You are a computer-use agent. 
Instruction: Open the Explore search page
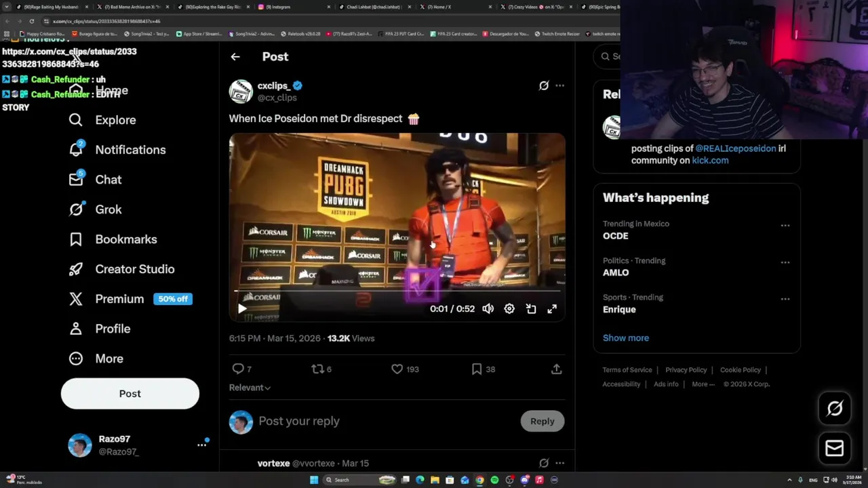click(x=102, y=120)
